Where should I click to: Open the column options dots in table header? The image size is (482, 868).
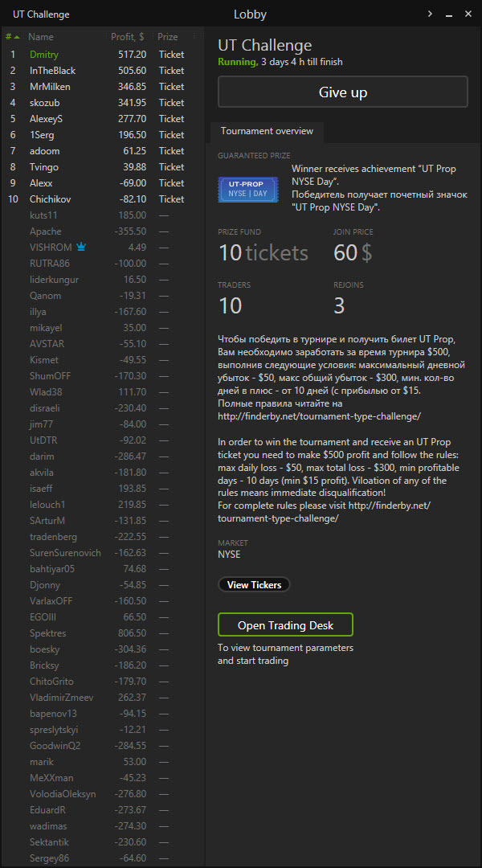coord(194,37)
